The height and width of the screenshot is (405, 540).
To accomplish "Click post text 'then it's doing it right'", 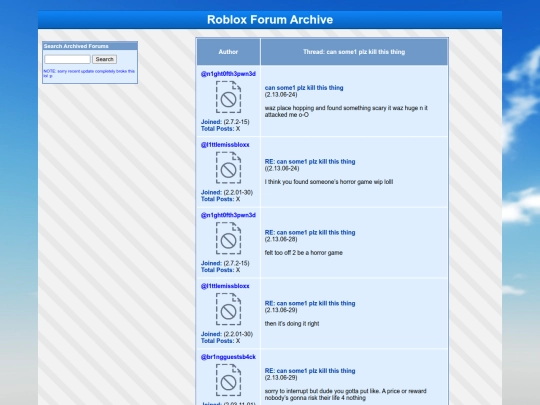I will [x=292, y=324].
